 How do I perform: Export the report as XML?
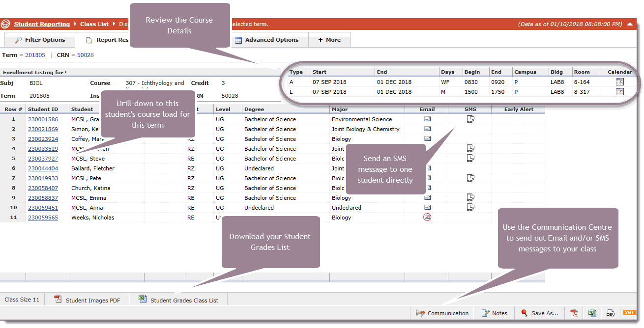pyautogui.click(x=629, y=313)
